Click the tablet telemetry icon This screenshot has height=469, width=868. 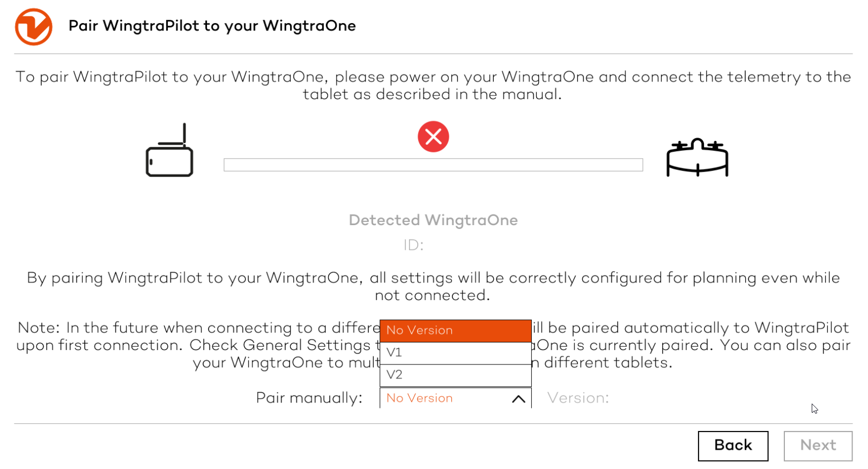[169, 151]
